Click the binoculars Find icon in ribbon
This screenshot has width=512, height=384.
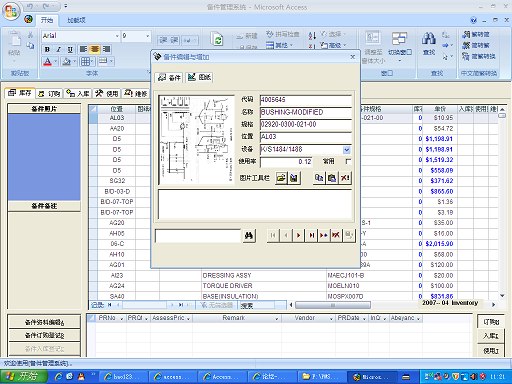click(x=428, y=39)
